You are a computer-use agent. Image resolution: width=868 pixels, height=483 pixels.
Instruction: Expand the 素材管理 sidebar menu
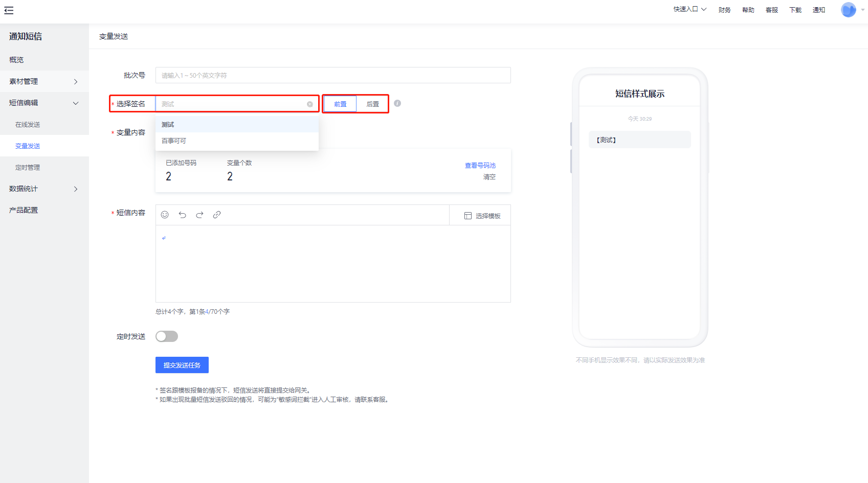coord(44,81)
